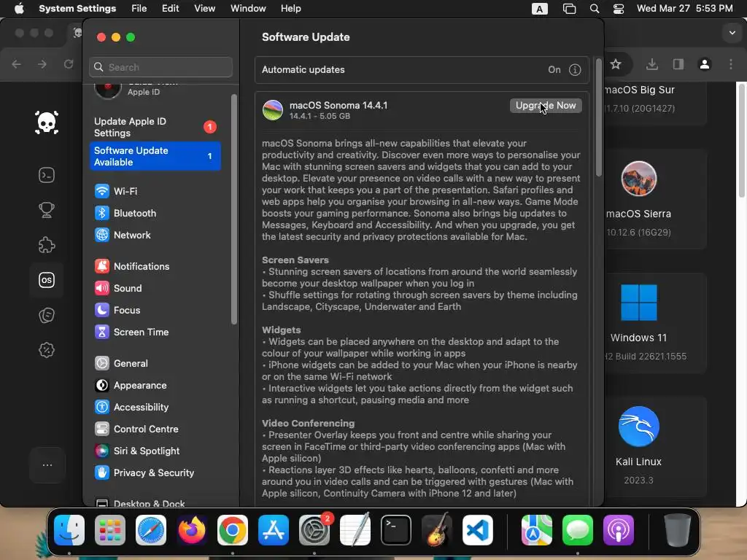This screenshot has width=747, height=560.
Task: Open Control Centre from menu bar
Action: [619, 9]
